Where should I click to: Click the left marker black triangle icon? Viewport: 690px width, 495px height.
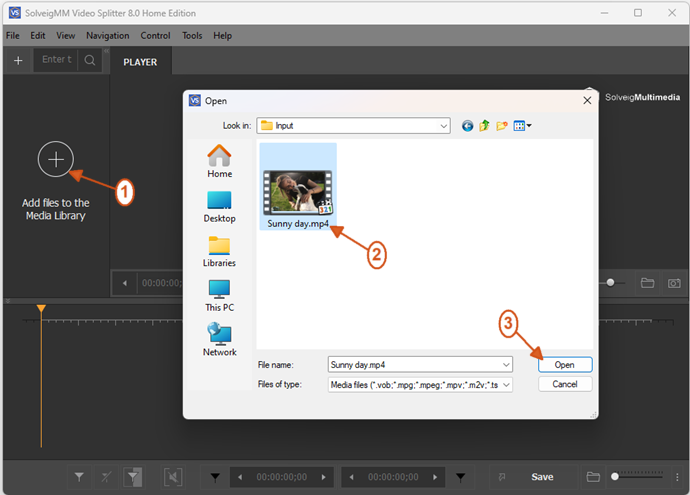click(215, 477)
